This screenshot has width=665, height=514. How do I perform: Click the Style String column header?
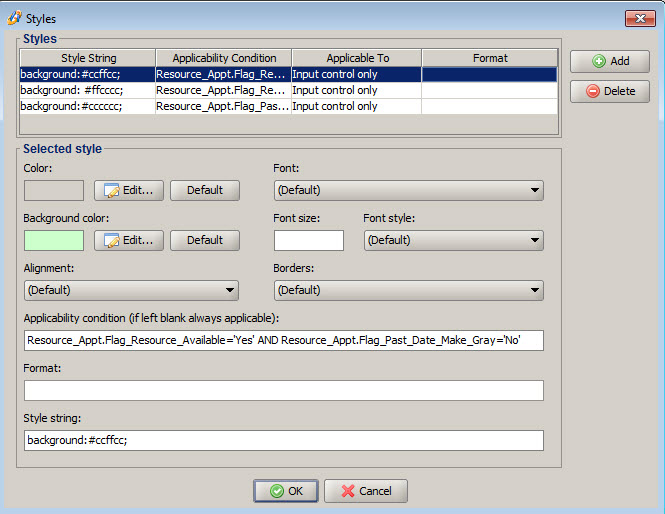coord(88,58)
